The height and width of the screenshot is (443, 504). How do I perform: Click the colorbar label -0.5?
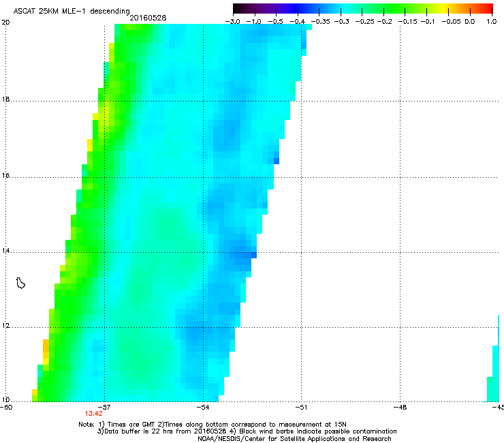click(x=275, y=22)
